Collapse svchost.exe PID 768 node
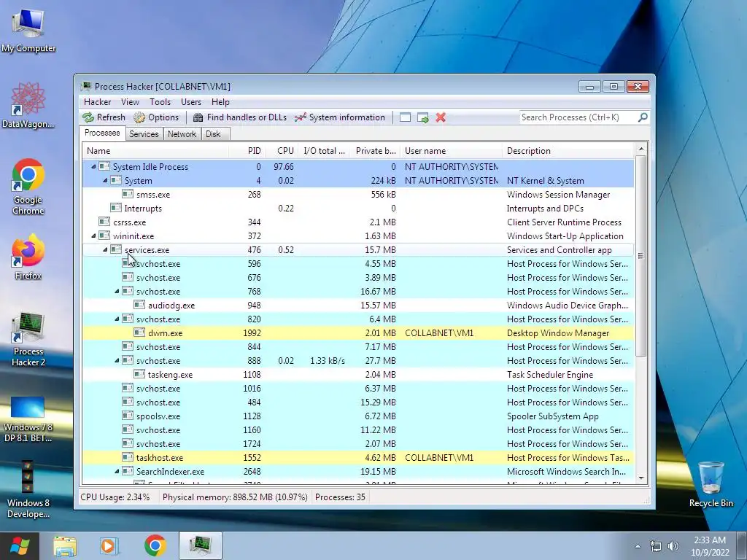The image size is (747, 560). [117, 291]
